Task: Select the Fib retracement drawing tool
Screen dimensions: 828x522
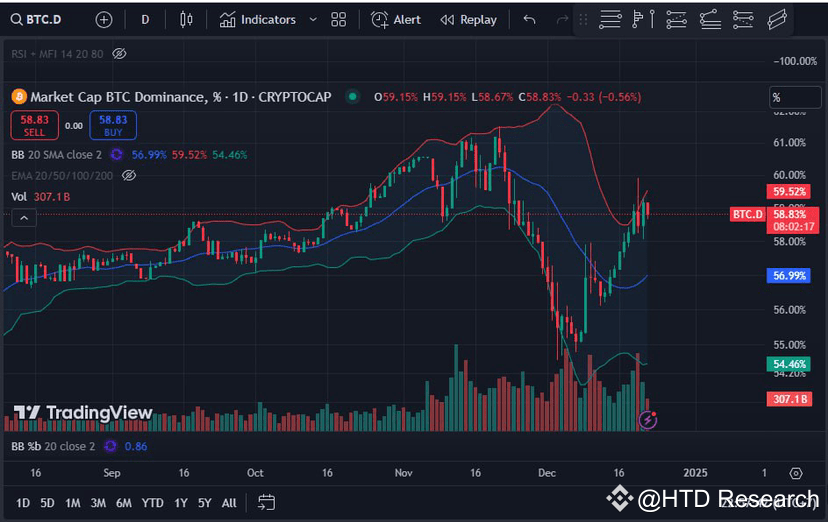Action: pos(610,20)
